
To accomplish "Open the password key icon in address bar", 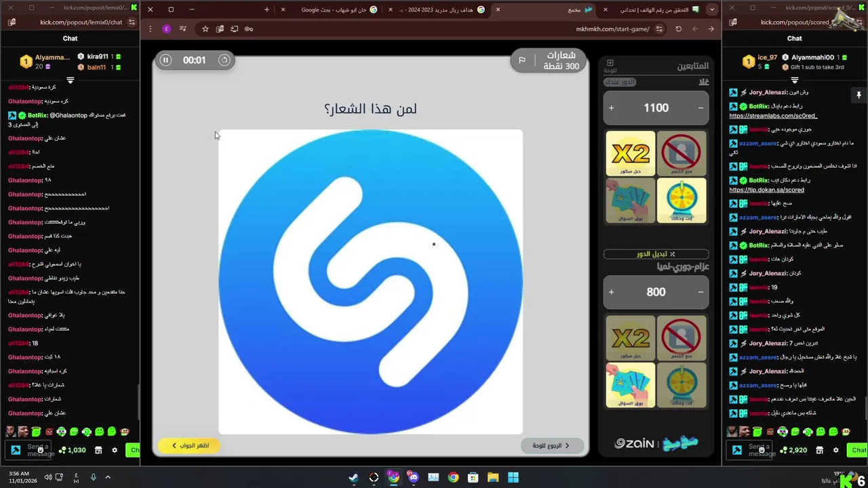I will point(249,29).
